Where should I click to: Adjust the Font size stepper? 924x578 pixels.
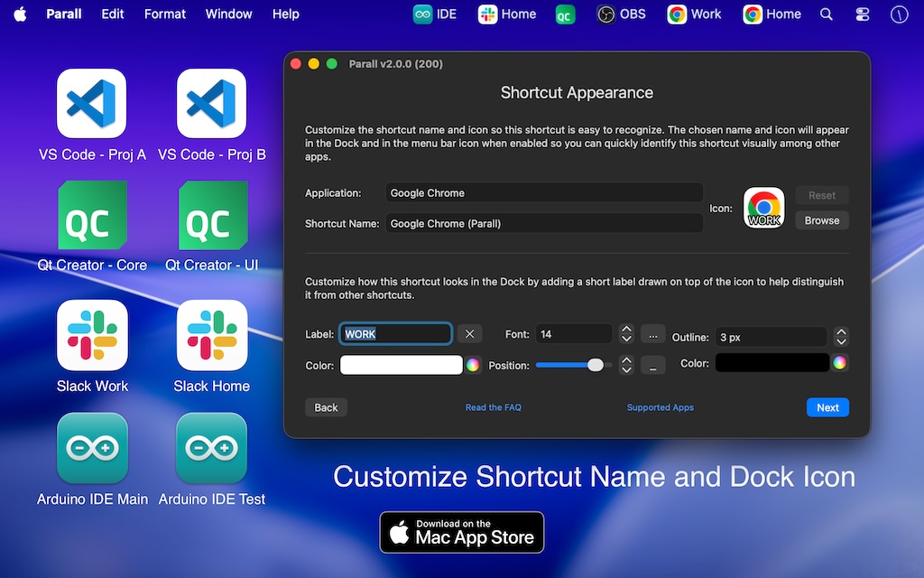[x=626, y=334]
